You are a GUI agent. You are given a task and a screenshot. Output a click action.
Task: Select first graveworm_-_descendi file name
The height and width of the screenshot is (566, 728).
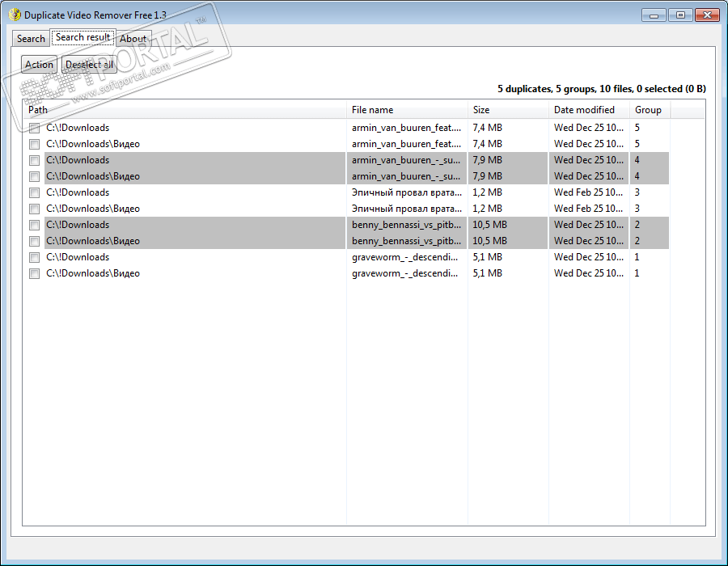(x=405, y=257)
